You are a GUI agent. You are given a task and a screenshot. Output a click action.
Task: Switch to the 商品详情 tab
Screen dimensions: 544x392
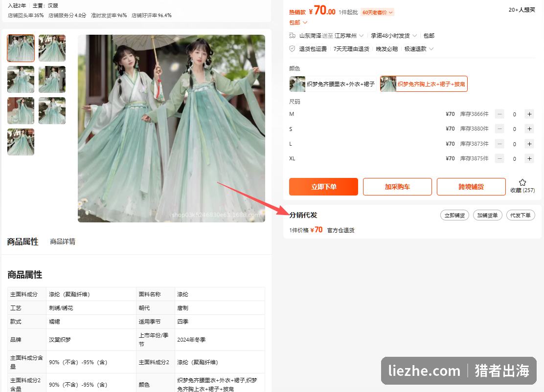coord(63,241)
